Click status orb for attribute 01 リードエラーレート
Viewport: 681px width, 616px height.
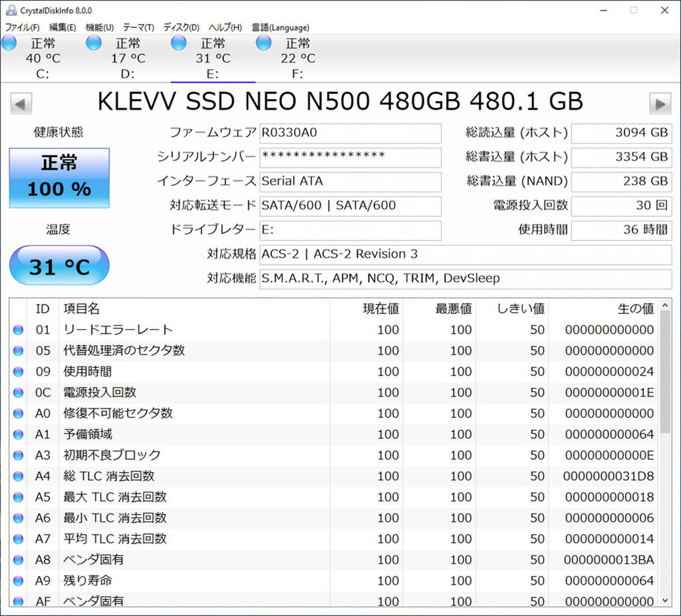tap(18, 330)
